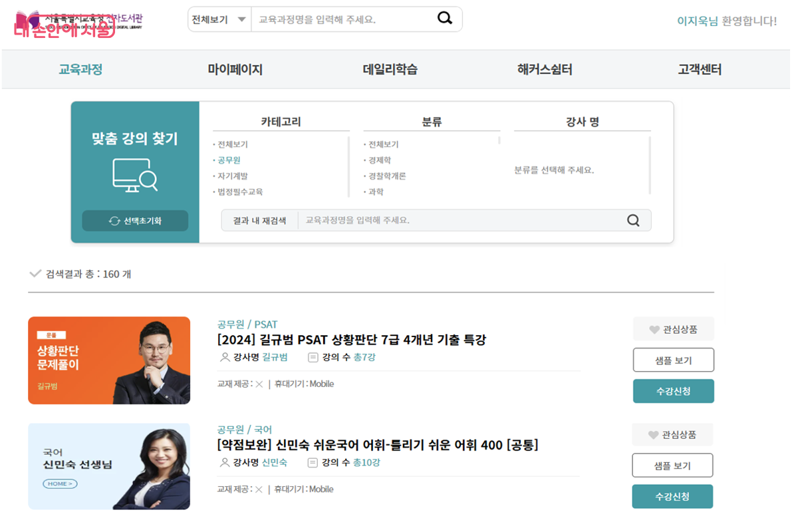Choose 자기계발 category

coord(233,176)
